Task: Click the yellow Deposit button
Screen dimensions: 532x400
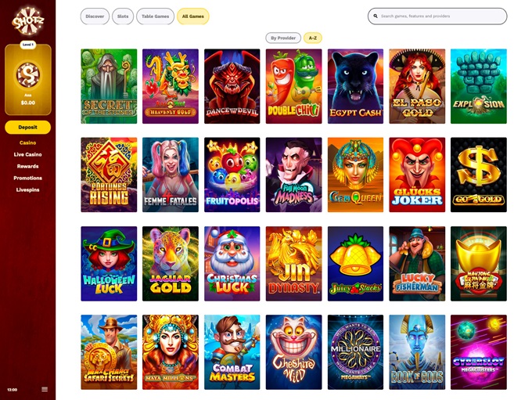Action: coord(28,128)
